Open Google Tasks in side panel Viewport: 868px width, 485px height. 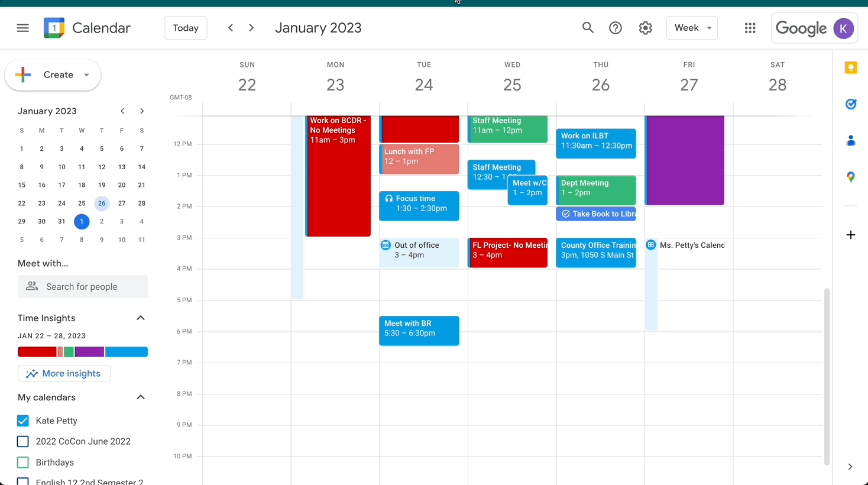pyautogui.click(x=851, y=104)
